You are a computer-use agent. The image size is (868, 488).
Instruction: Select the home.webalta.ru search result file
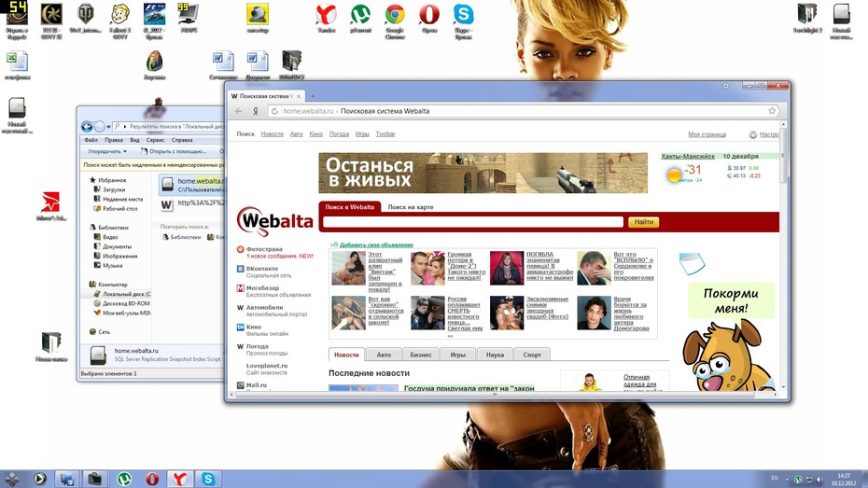[191, 184]
